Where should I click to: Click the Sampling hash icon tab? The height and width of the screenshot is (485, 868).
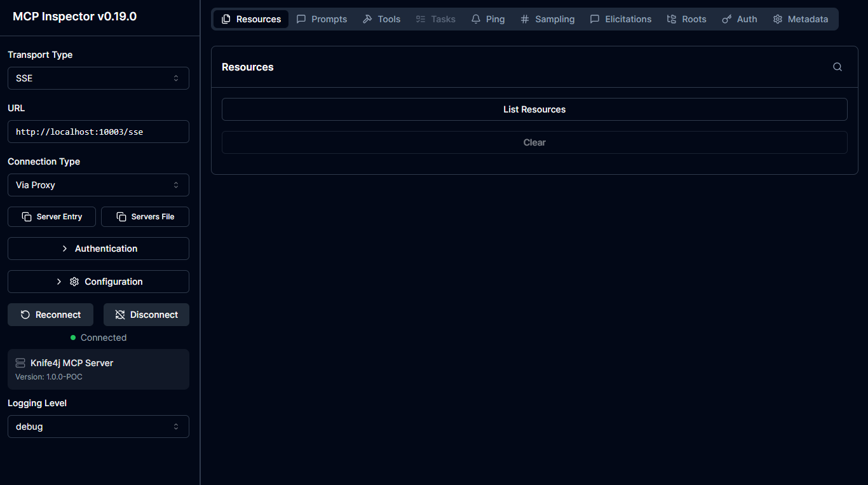pos(525,19)
